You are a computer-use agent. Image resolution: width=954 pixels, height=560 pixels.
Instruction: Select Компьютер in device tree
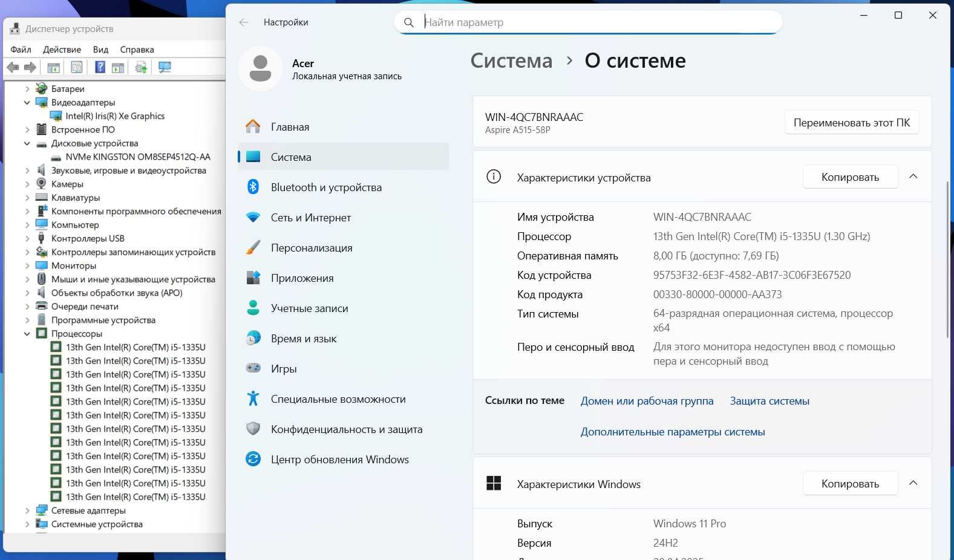coord(75,225)
